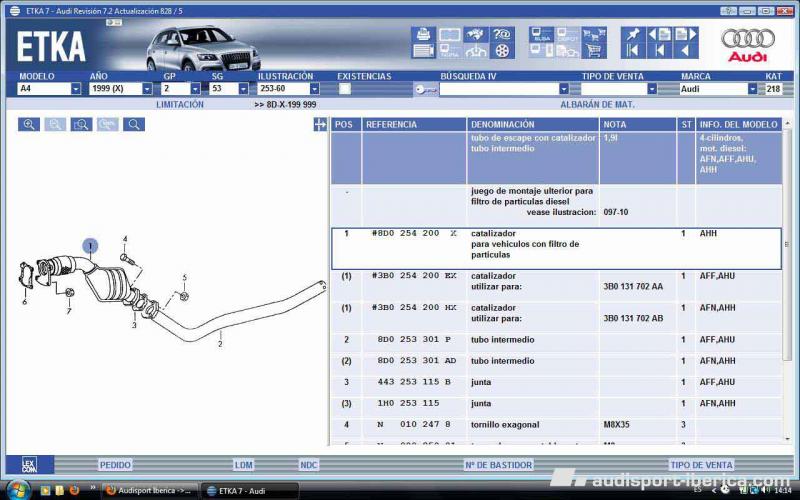The height and width of the screenshot is (500, 800).
Task: Click the handshake icon in the toolbar
Action: 476,35
